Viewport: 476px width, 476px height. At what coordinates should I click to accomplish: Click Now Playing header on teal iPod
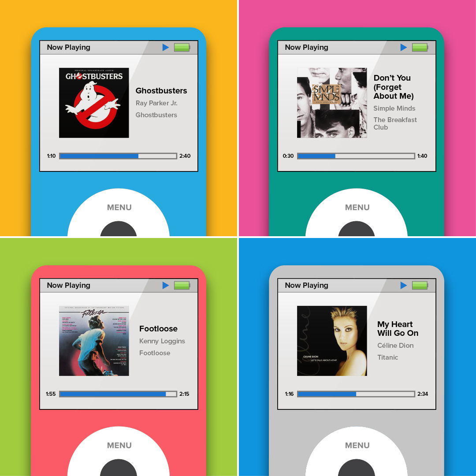point(307,47)
